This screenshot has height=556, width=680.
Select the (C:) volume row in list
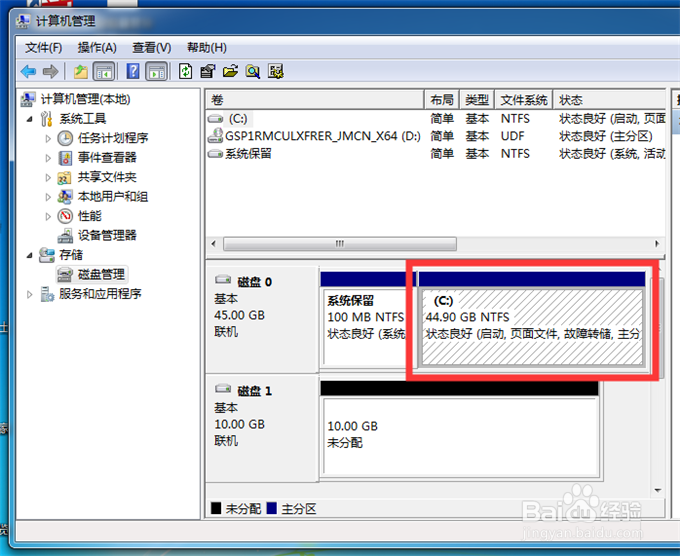[436, 118]
